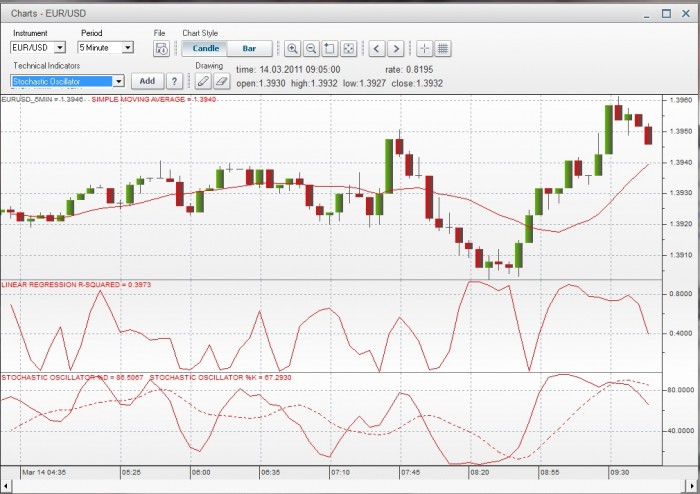Click the Linear Regression R-Squared label
The image size is (700, 494).
tap(76, 284)
